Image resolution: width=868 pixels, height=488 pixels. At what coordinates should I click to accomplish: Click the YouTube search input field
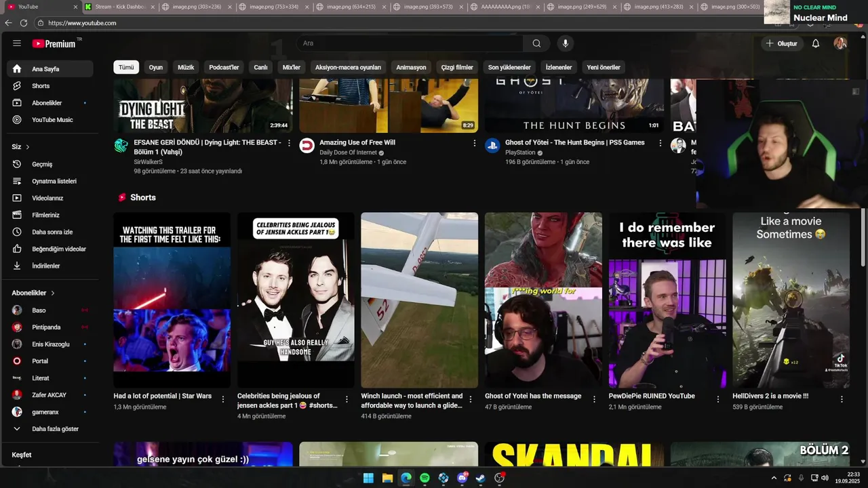[410, 43]
